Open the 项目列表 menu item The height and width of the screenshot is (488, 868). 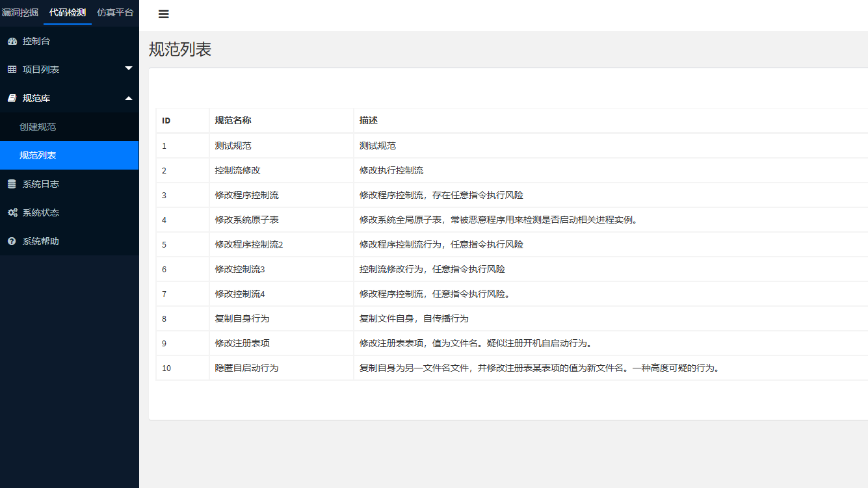click(41, 70)
